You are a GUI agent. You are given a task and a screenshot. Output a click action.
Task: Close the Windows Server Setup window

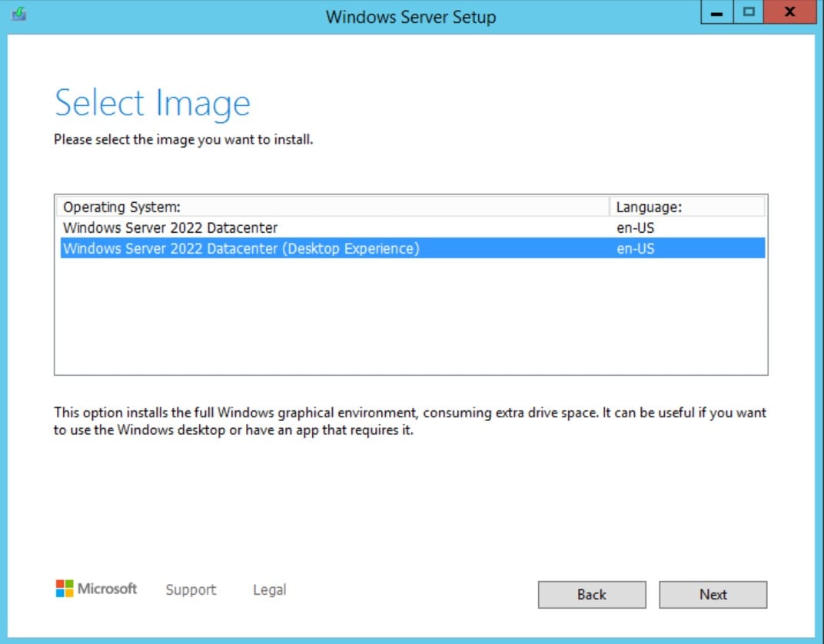[789, 12]
